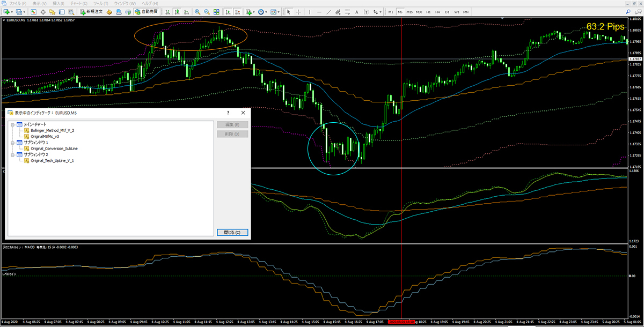The height and width of the screenshot is (327, 644).
Task: Select the crosshair cursor tool
Action: coord(298,11)
